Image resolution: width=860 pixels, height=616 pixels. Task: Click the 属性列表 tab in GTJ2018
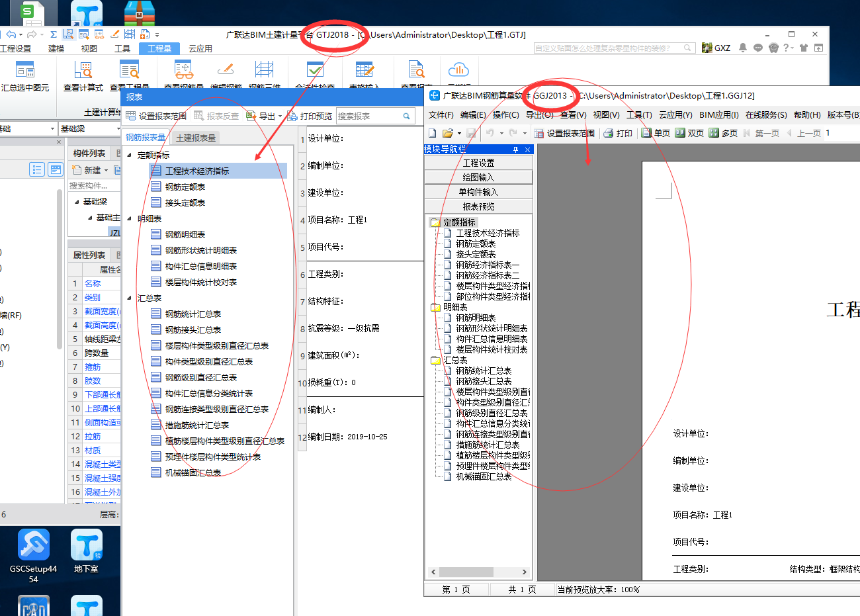pos(89,255)
